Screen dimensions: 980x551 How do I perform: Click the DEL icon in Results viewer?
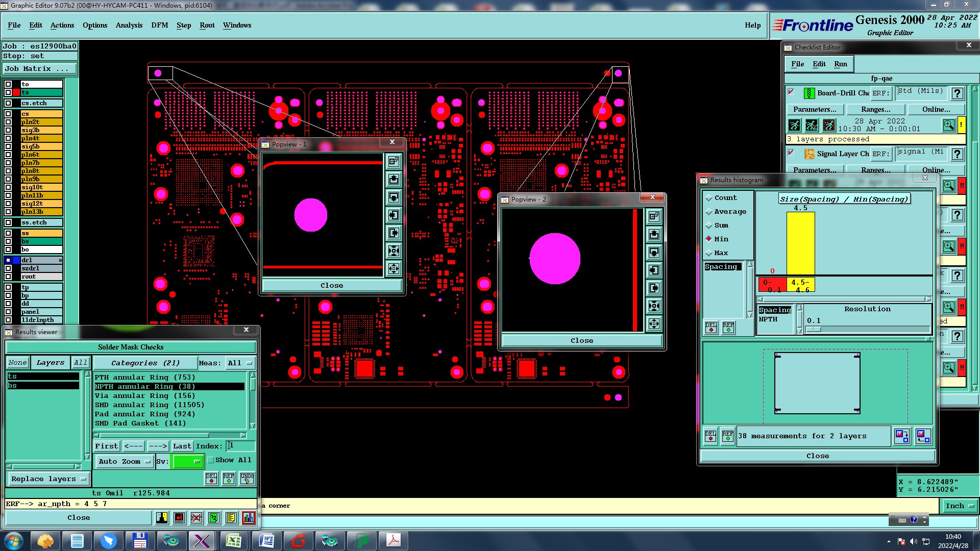211,479
